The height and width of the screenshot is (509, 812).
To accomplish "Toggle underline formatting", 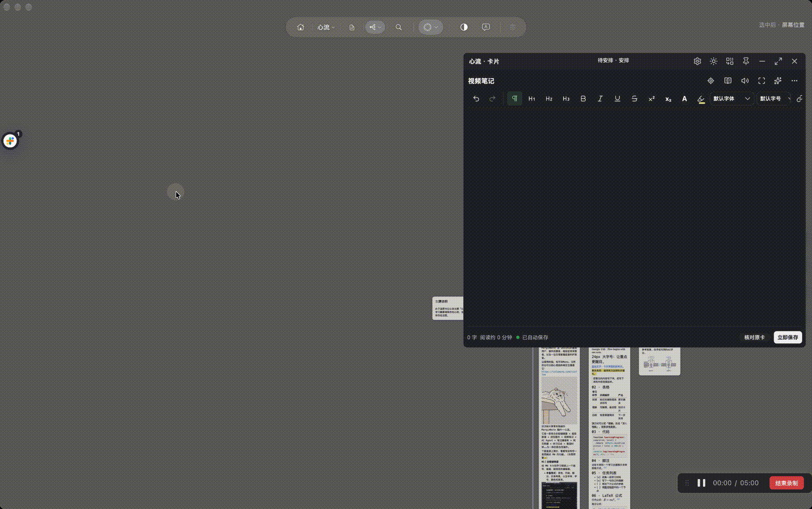I will (x=617, y=99).
